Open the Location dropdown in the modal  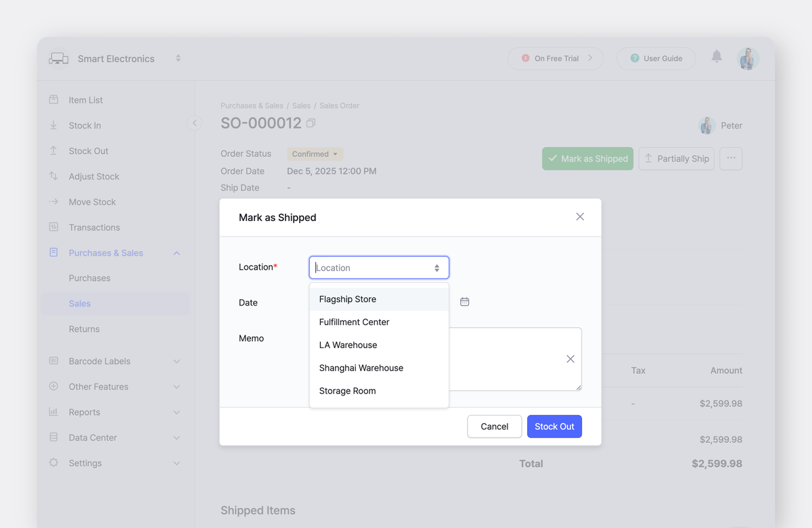coord(378,267)
